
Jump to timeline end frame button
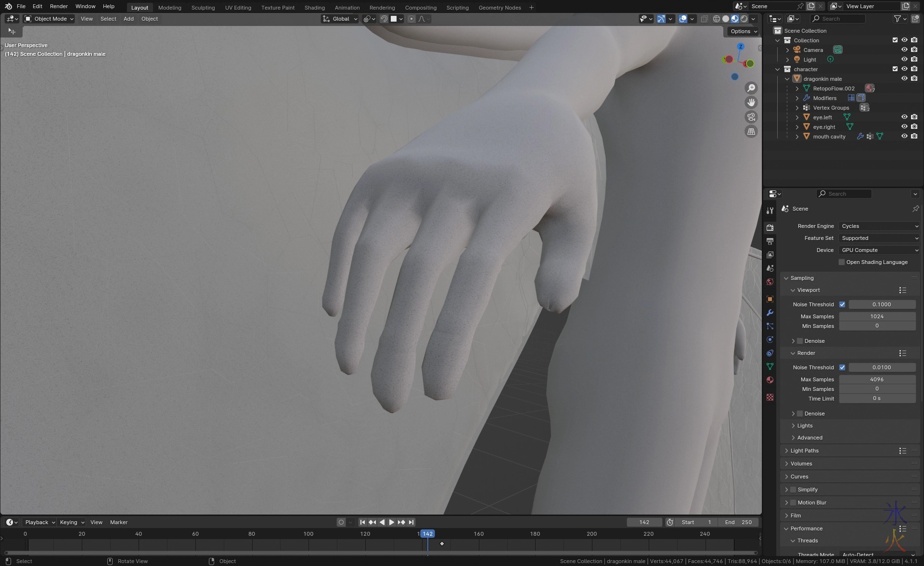pyautogui.click(x=411, y=522)
